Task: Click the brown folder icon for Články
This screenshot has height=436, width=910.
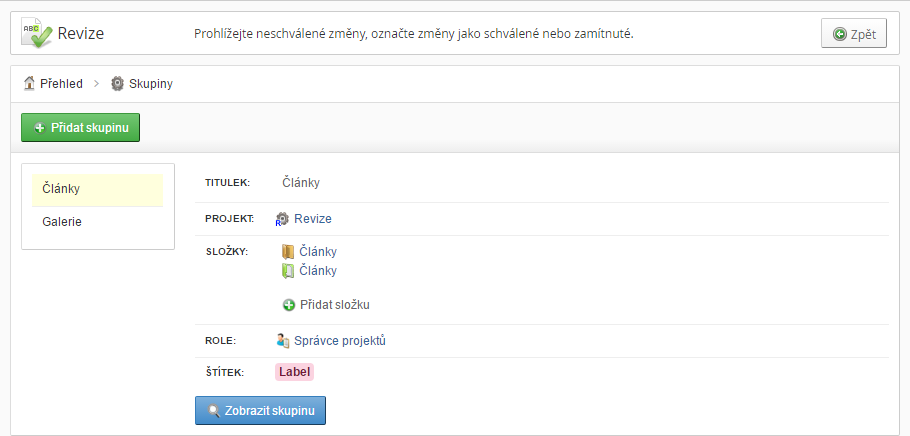Action: (x=288, y=252)
